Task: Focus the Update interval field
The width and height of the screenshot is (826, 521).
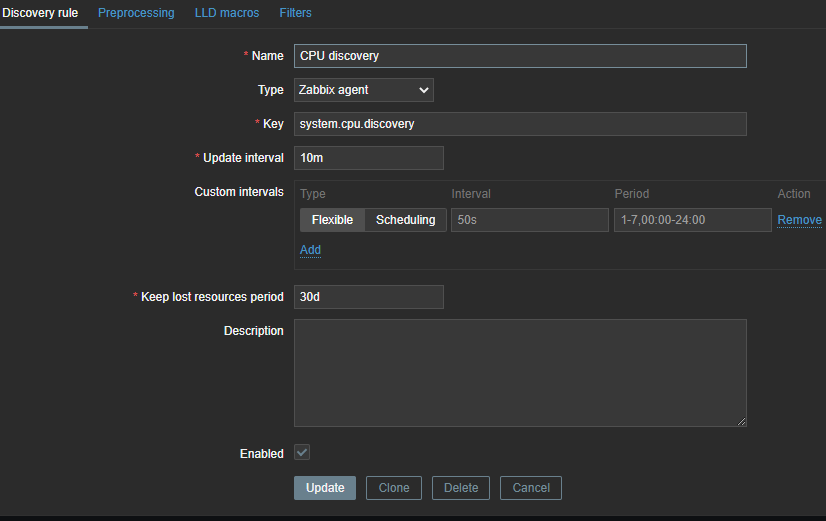Action: point(368,158)
